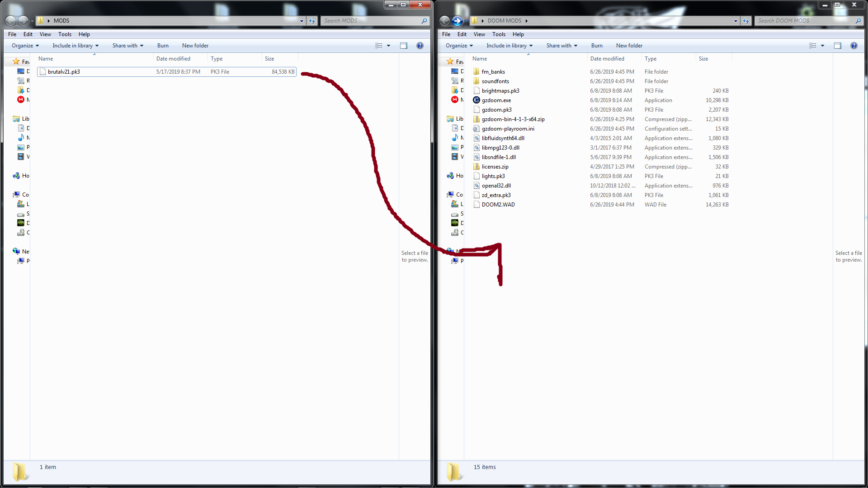The image size is (868, 488).
Task: Open the Organize dropdown in the MODS window
Action: tap(25, 46)
